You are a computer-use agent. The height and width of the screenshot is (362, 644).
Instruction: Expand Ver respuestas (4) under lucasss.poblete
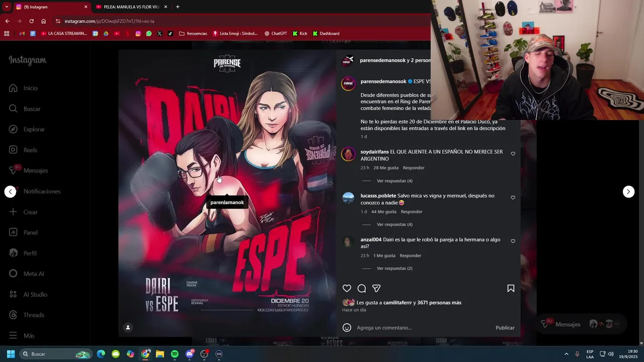(x=394, y=225)
